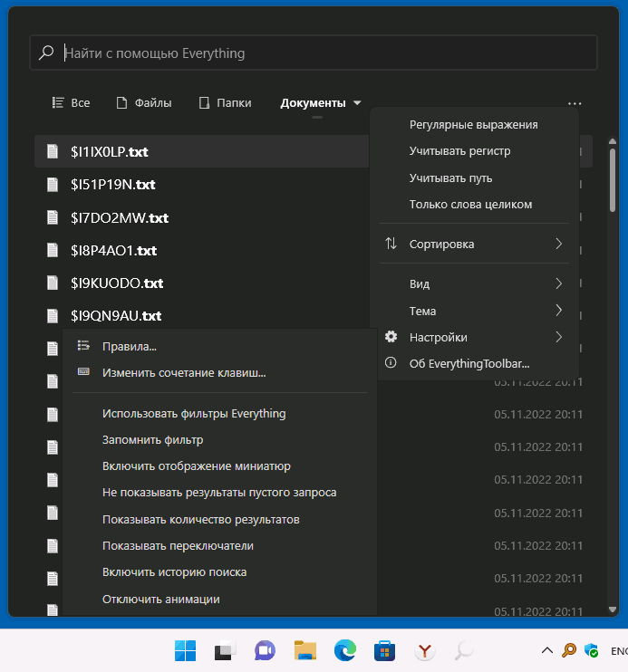
Task: Click the file icon of $I7DO2MW.txt
Action: [x=53, y=217]
